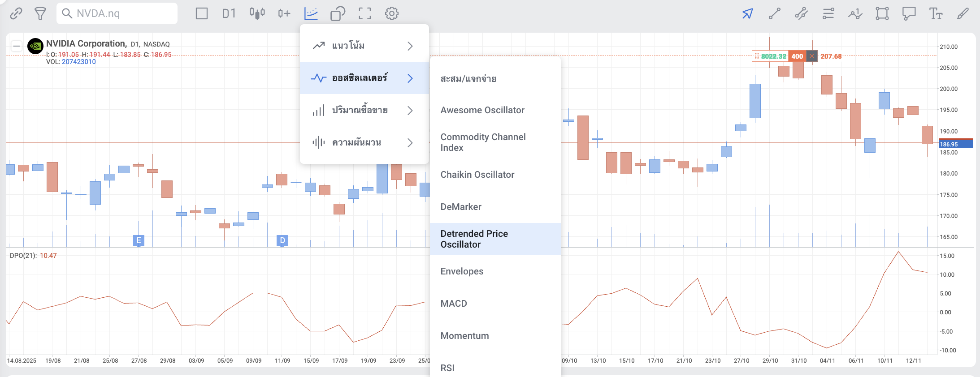Choose สะสม/แจกจ่าย indicator
Viewport: 980px width, 377px height.
point(495,79)
